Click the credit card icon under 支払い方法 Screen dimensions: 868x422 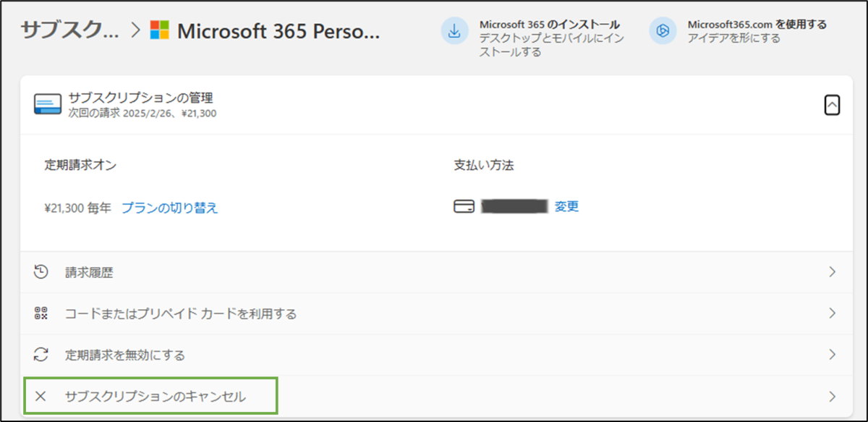pos(464,207)
